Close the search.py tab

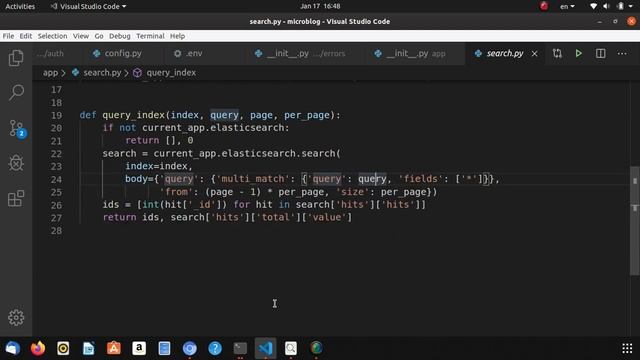point(534,53)
